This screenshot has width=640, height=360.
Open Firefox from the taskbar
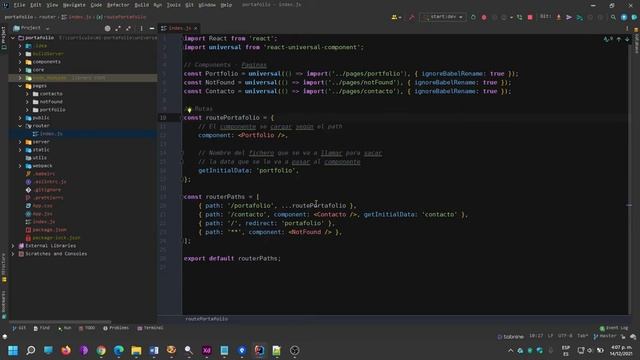click(x=66, y=350)
